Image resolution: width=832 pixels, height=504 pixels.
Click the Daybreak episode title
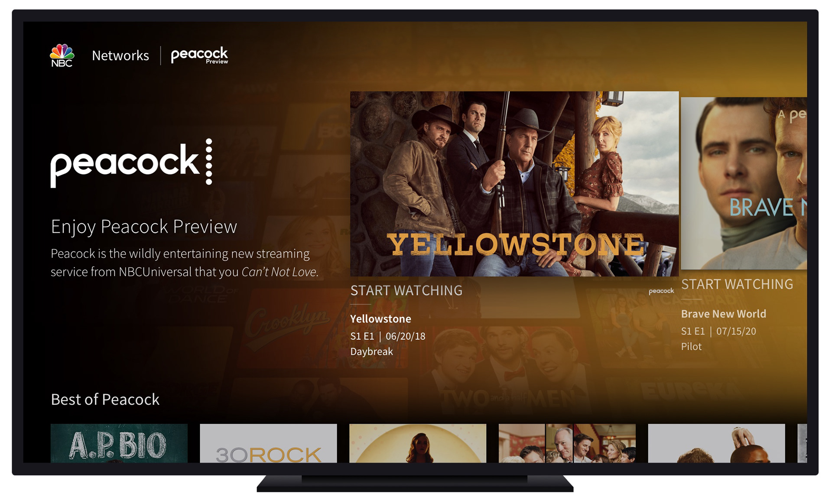[x=371, y=351]
